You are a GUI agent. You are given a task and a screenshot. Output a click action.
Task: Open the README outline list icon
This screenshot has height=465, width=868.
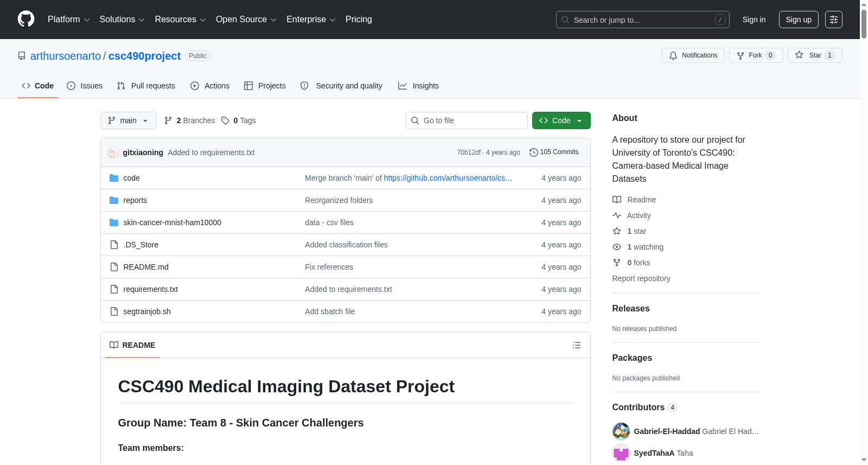point(577,345)
